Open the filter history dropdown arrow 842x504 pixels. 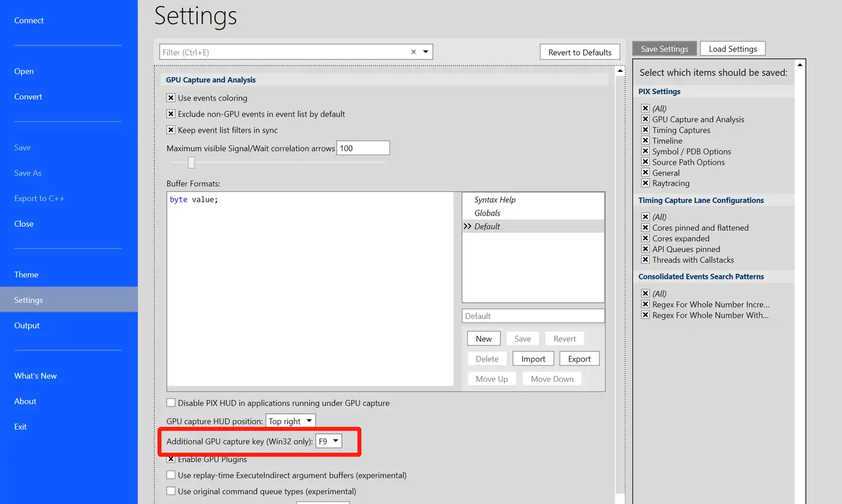426,52
